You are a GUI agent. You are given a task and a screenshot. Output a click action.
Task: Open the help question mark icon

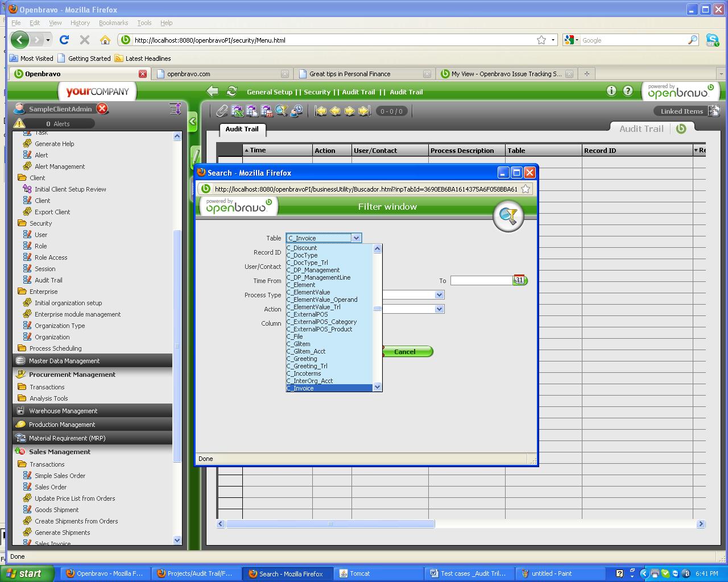pyautogui.click(x=628, y=91)
